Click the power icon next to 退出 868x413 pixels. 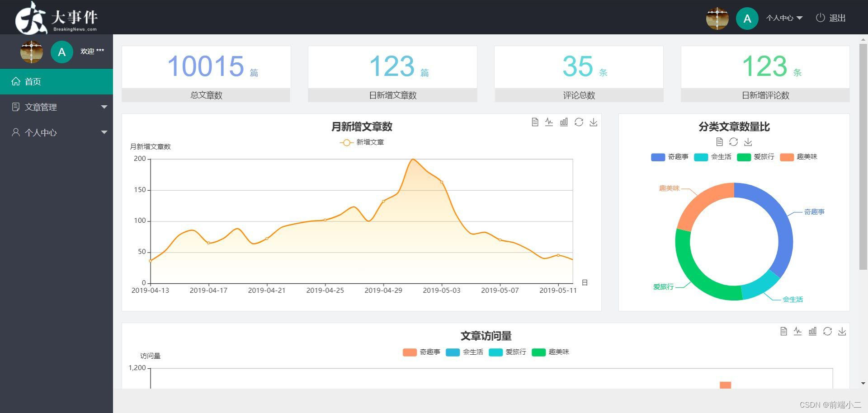tap(820, 18)
